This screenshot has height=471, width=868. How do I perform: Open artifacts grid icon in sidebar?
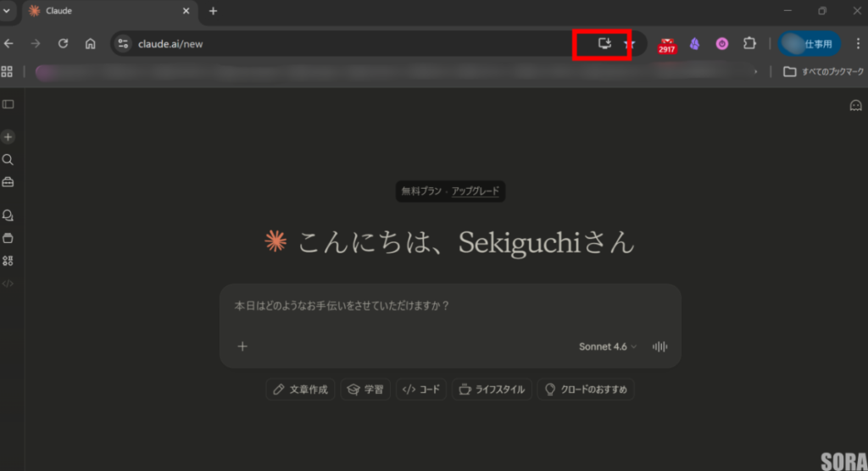[8, 261]
